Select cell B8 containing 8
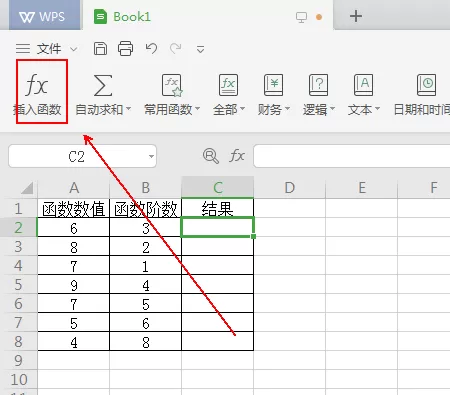 [x=146, y=341]
